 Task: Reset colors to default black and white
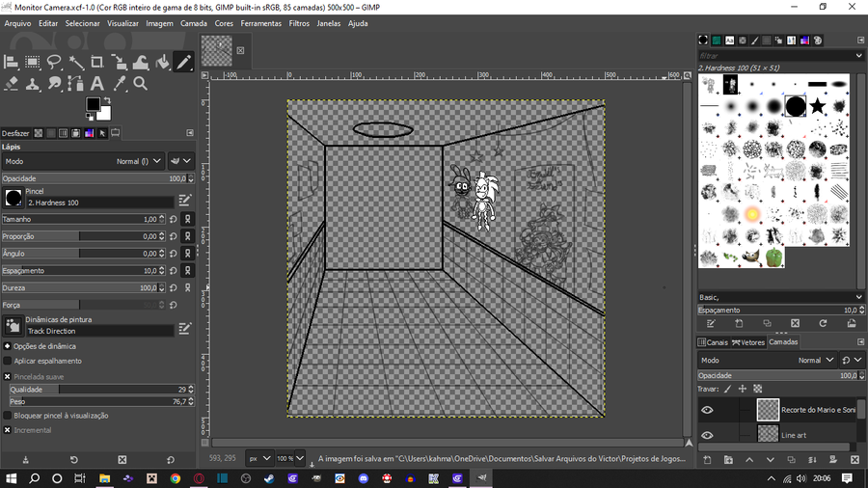tap(89, 117)
